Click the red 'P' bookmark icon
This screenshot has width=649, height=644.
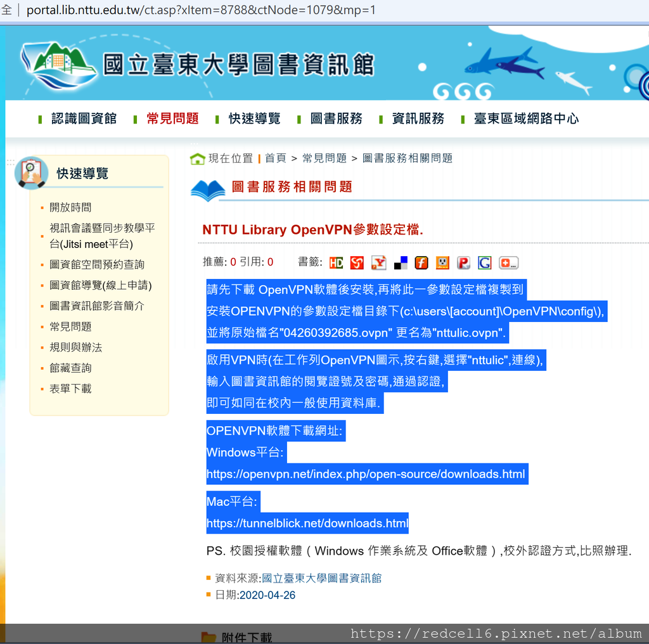pos(463,263)
